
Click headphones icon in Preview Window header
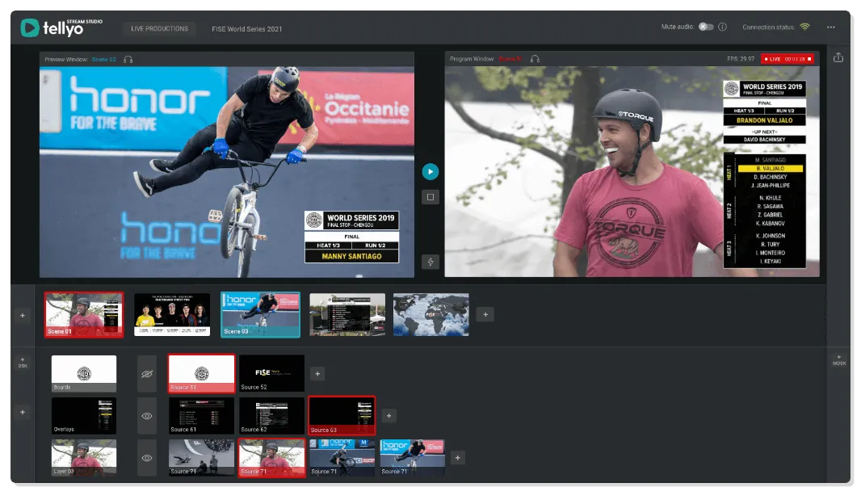pos(128,59)
